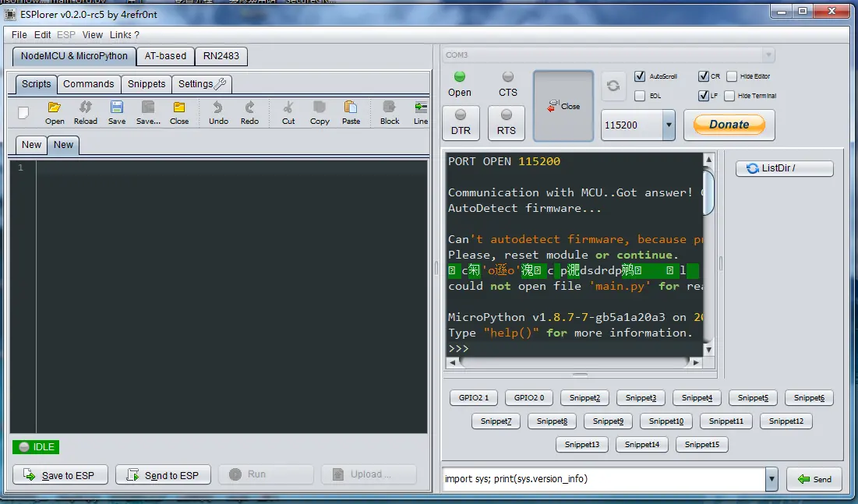
Task: Click inside the script editor at line 1
Action: 231,167
